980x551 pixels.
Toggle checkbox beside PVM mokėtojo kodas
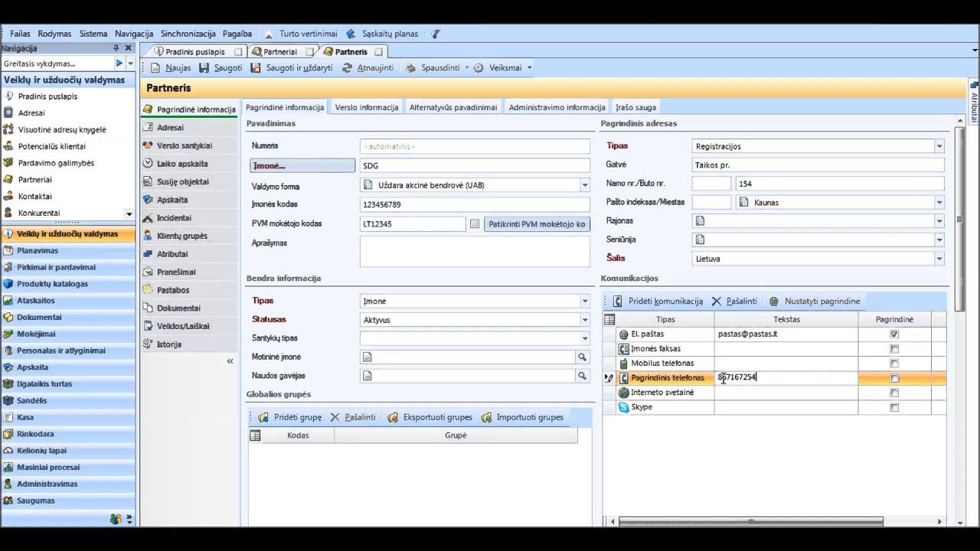click(x=475, y=224)
